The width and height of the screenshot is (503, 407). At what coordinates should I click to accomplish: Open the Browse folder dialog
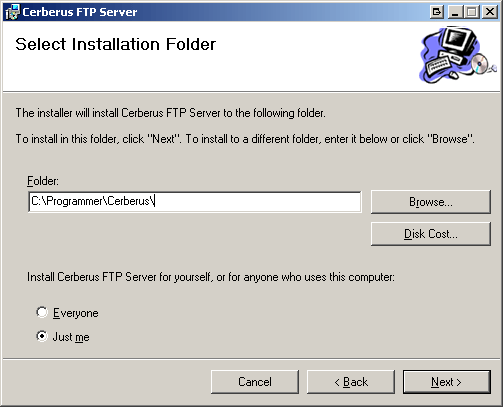431,202
